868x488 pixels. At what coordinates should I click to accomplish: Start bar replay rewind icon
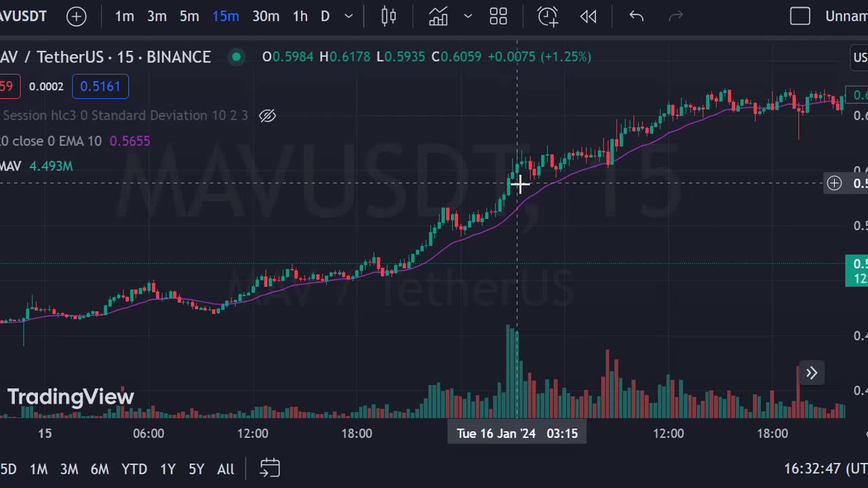[588, 16]
